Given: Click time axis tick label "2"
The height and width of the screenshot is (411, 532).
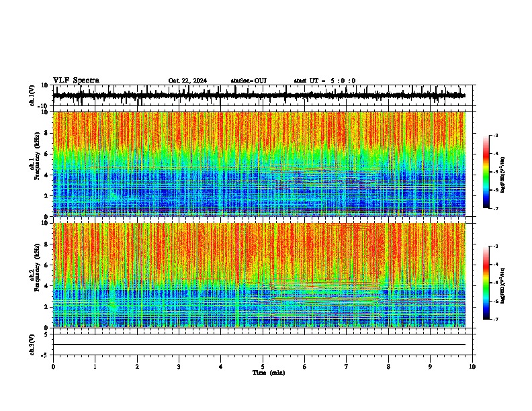Looking at the screenshot, I should 137,367.
